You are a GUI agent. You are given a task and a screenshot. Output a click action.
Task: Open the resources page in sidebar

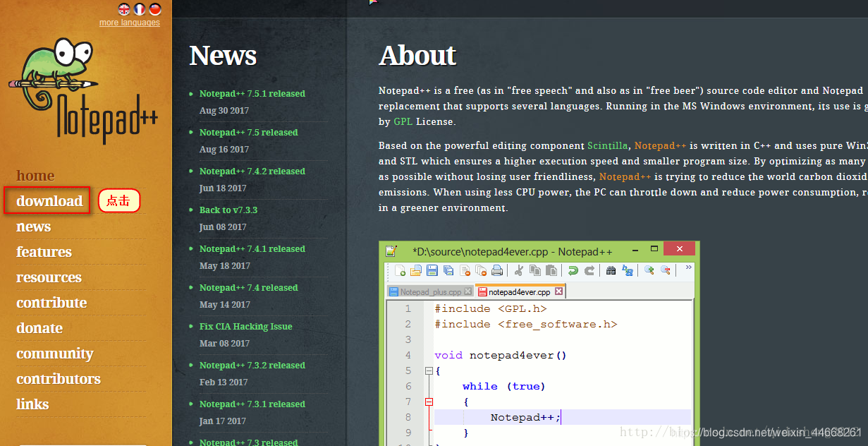click(x=49, y=277)
